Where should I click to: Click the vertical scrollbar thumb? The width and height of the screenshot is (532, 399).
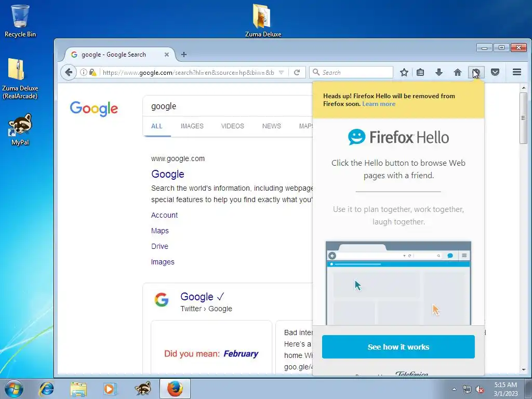(x=524, y=118)
